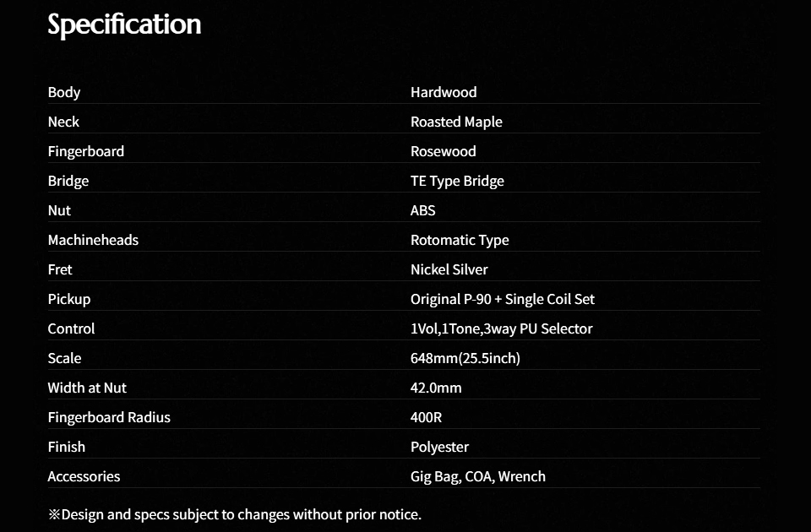
Task: Click the design and specs notice text
Action: click(x=235, y=514)
